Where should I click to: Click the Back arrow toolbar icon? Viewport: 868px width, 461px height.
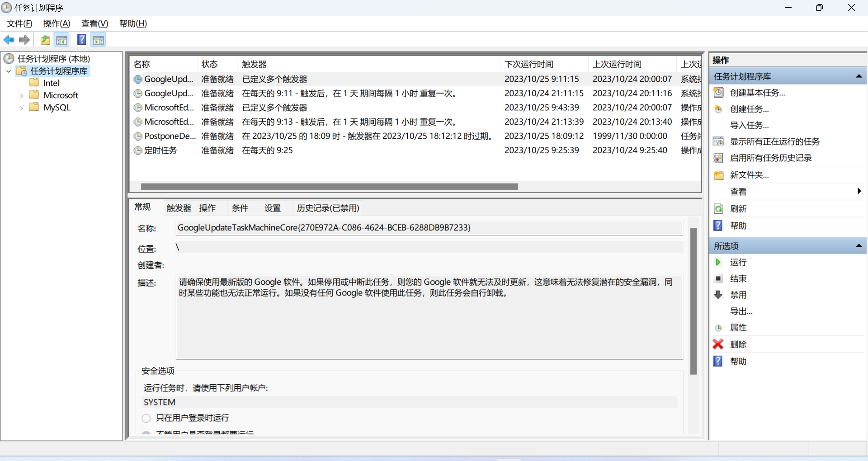(9, 40)
